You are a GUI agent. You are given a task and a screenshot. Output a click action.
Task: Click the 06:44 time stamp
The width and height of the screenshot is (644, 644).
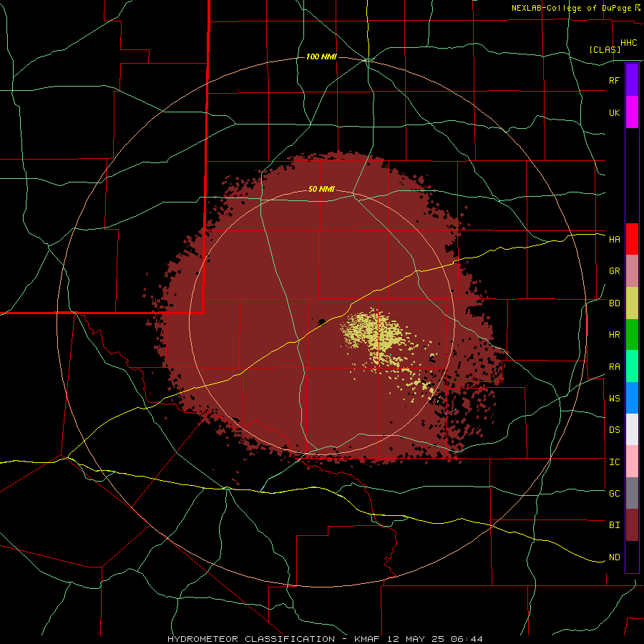pyautogui.click(x=466, y=639)
